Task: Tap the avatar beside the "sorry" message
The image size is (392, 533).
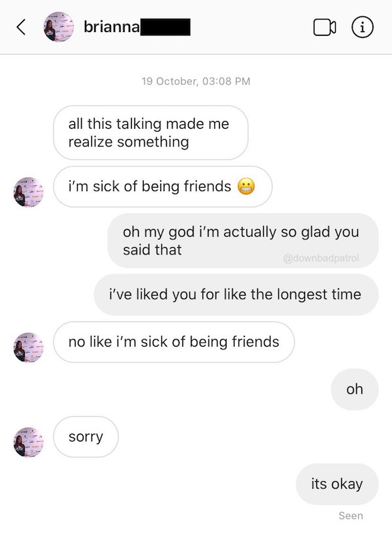Action: pyautogui.click(x=29, y=441)
